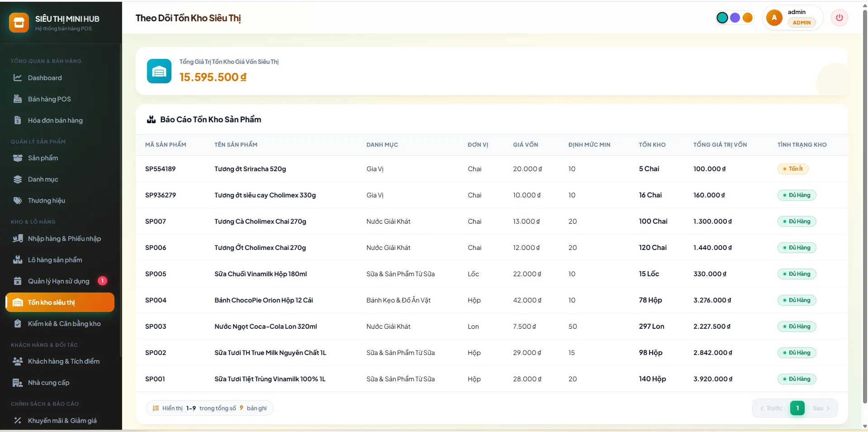Click the logout power icon
Screen dimensions: 868x432
tap(840, 18)
